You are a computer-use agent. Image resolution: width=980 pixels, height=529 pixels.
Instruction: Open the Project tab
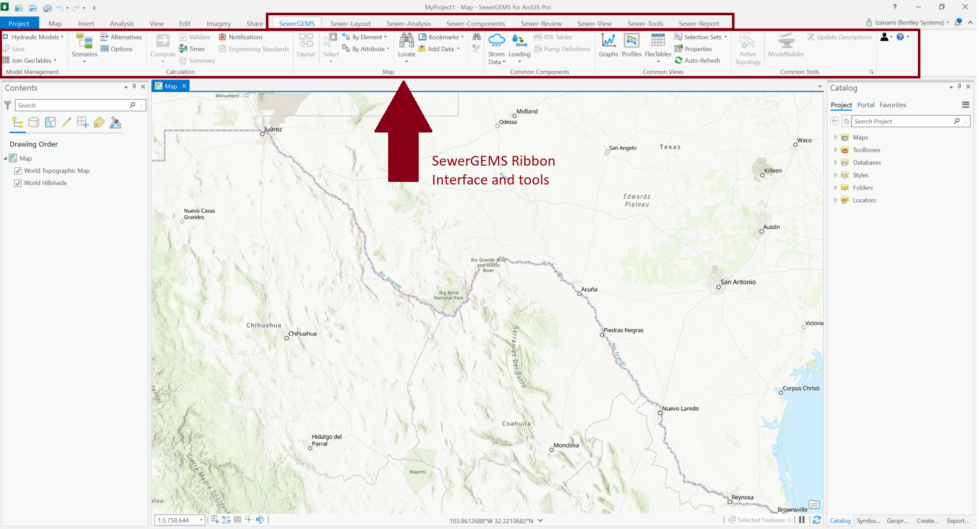click(x=19, y=23)
